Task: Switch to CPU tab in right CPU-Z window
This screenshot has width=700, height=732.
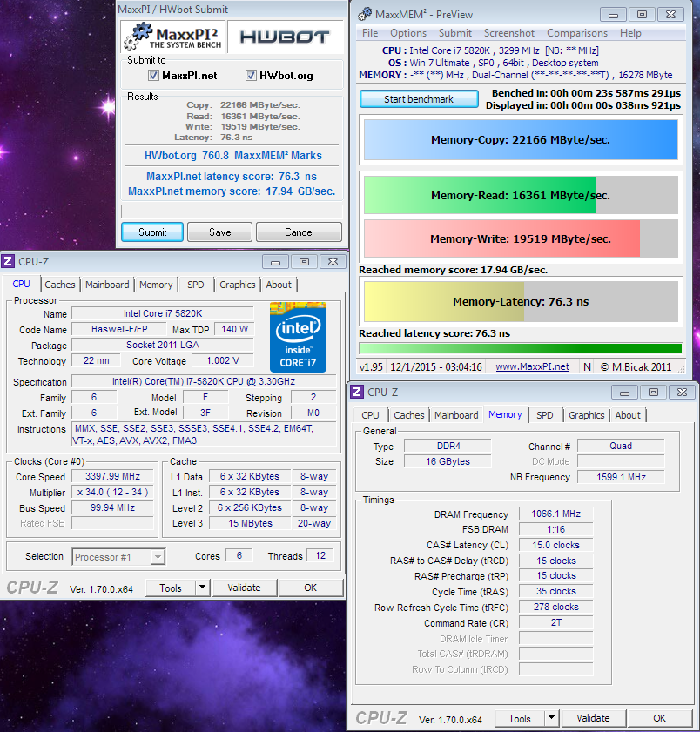Action: pyautogui.click(x=370, y=415)
